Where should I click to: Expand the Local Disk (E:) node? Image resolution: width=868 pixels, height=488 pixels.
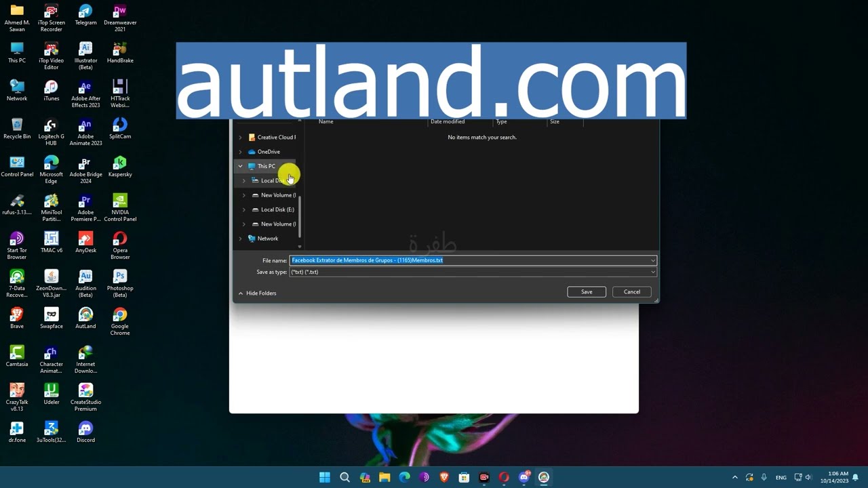pos(244,209)
